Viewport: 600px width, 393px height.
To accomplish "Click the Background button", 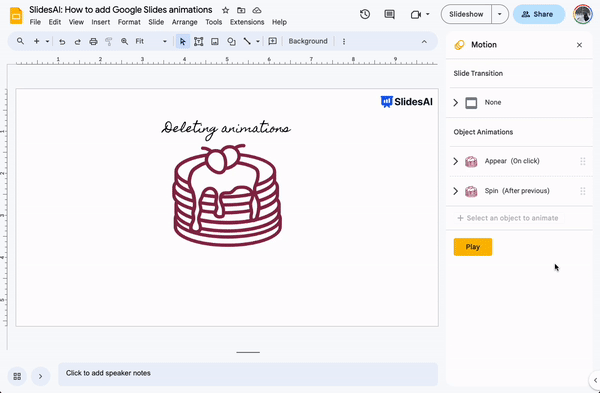I will pos(308,41).
